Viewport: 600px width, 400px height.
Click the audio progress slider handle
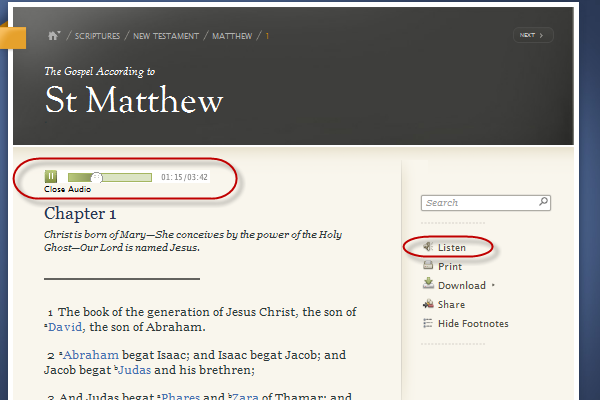point(97,177)
